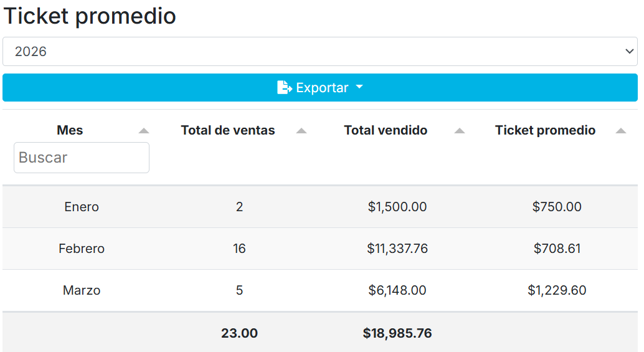Select the Marzo row month cell

82,290
